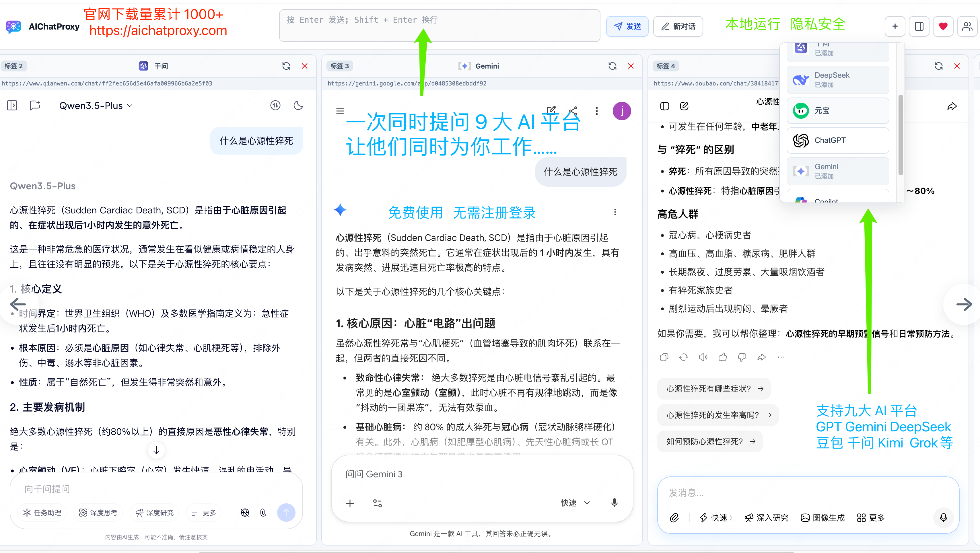Toggle read-aloud on Doubao's reply
Image resolution: width=980 pixels, height=553 pixels.
coord(703,357)
